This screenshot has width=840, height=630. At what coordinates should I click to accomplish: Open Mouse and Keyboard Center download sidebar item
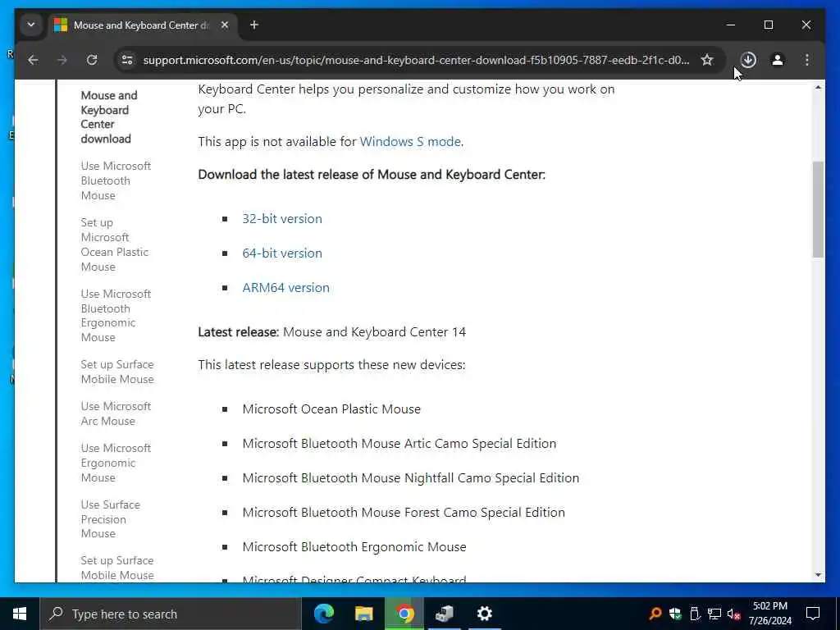coord(109,116)
